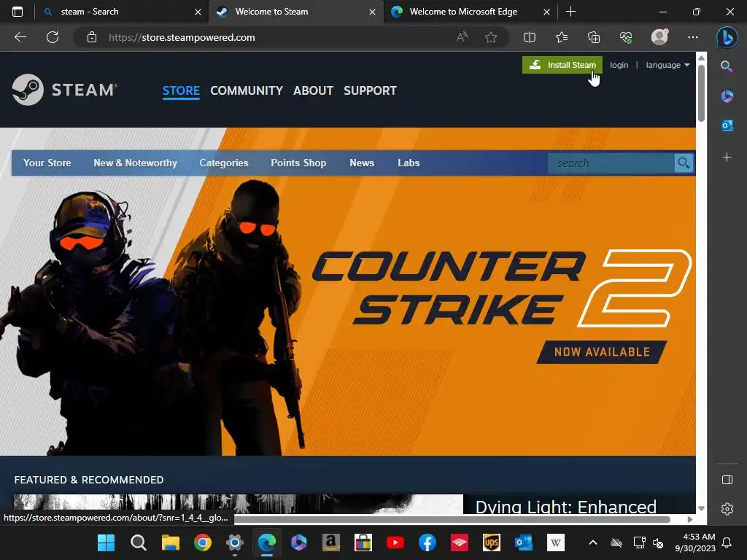
Task: Open the Your Store menu
Action: (47, 163)
